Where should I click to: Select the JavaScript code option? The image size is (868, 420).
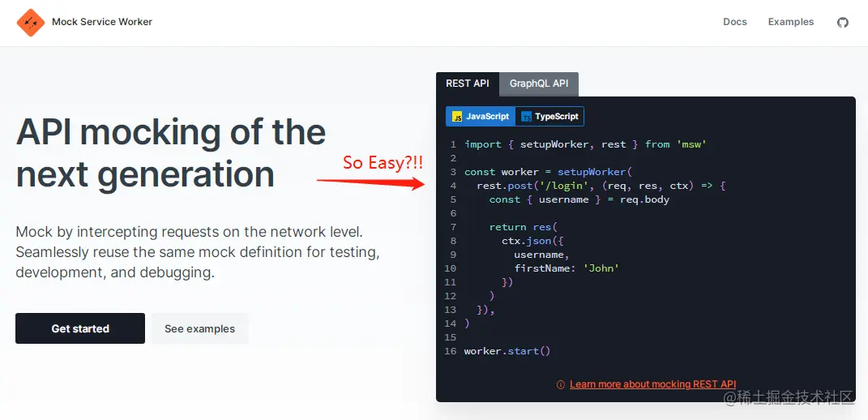[481, 117]
